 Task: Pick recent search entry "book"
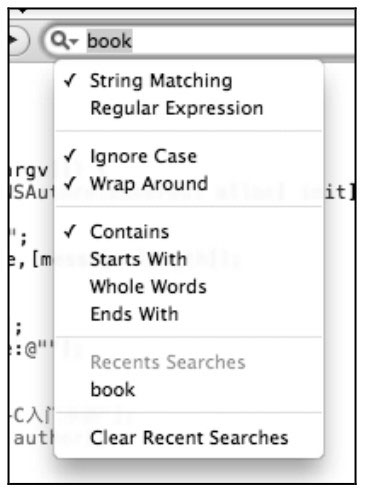point(113,389)
